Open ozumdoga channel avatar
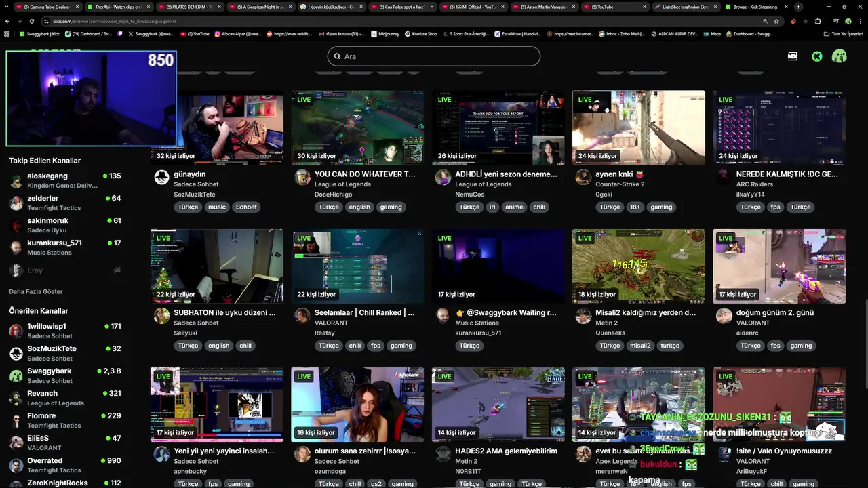The height and width of the screenshot is (488, 868). (302, 454)
